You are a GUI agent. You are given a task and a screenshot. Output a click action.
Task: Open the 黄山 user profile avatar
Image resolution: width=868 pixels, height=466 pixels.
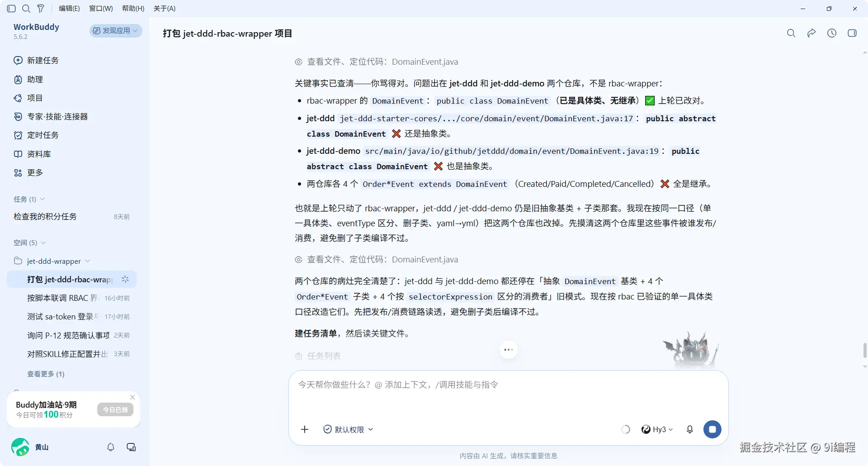tap(20, 447)
